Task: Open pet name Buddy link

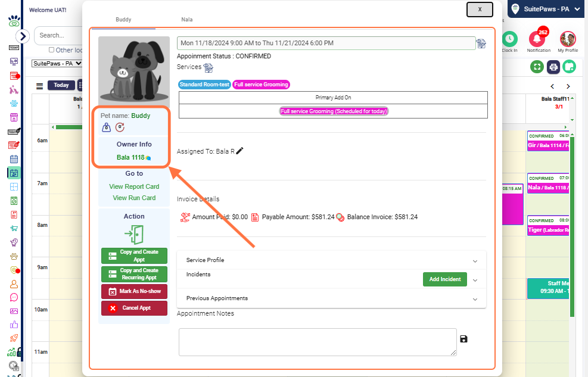Action: [x=141, y=116]
